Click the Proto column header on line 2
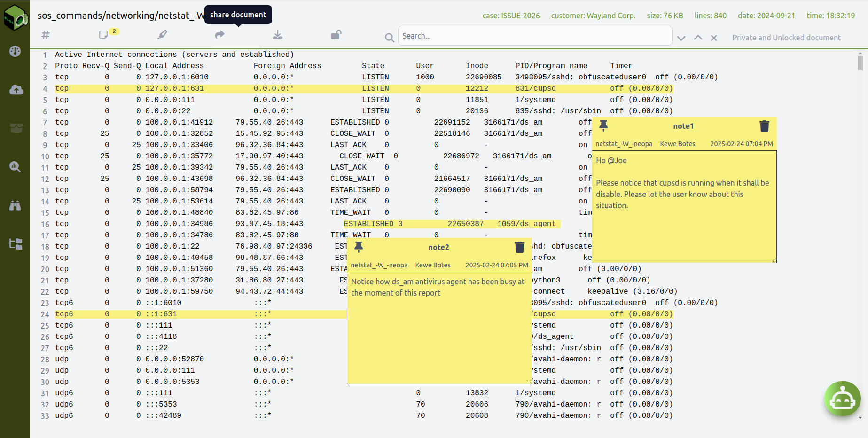This screenshot has height=438, width=868. (x=66, y=66)
